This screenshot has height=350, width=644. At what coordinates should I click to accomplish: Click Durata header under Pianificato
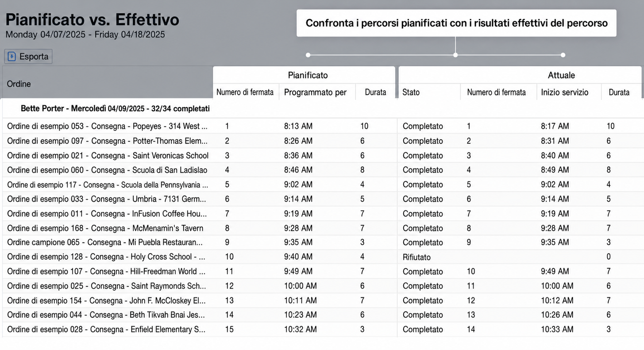click(375, 92)
